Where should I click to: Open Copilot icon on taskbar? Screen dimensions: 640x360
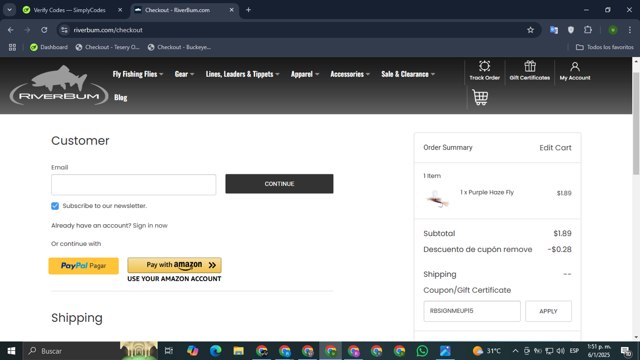tap(192, 351)
